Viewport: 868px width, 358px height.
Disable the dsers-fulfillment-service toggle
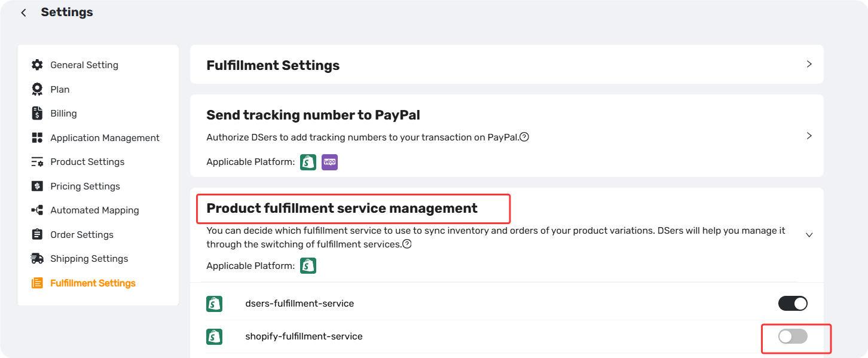[793, 303]
